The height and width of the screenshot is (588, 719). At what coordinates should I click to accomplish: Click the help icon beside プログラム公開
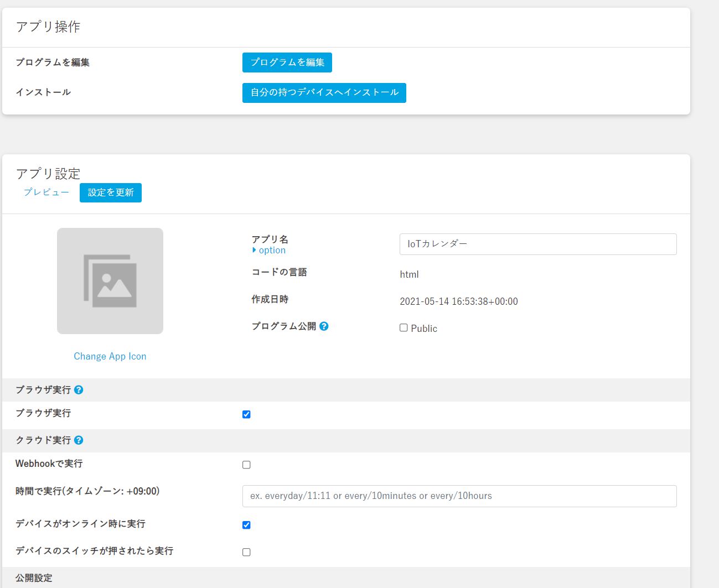(324, 326)
